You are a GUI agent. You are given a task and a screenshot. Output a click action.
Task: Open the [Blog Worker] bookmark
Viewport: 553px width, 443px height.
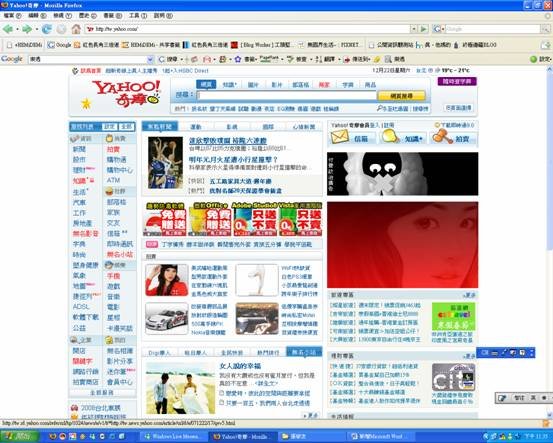click(x=263, y=45)
